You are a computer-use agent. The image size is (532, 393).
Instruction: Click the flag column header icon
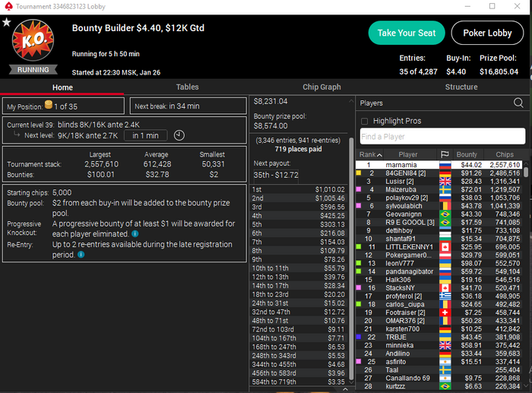pos(445,154)
